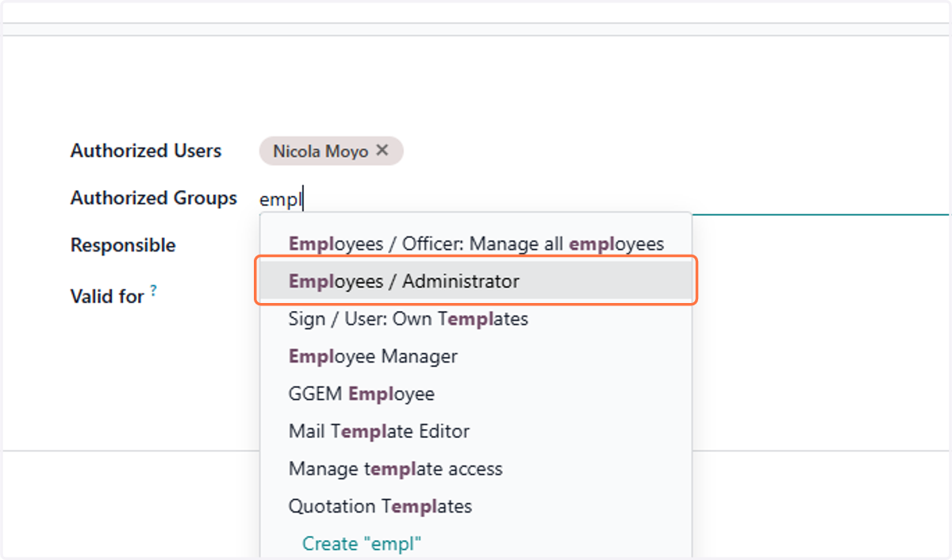Select Sign / User: Own Templates
Image resolution: width=952 pixels, height=560 pixels.
[476, 319]
